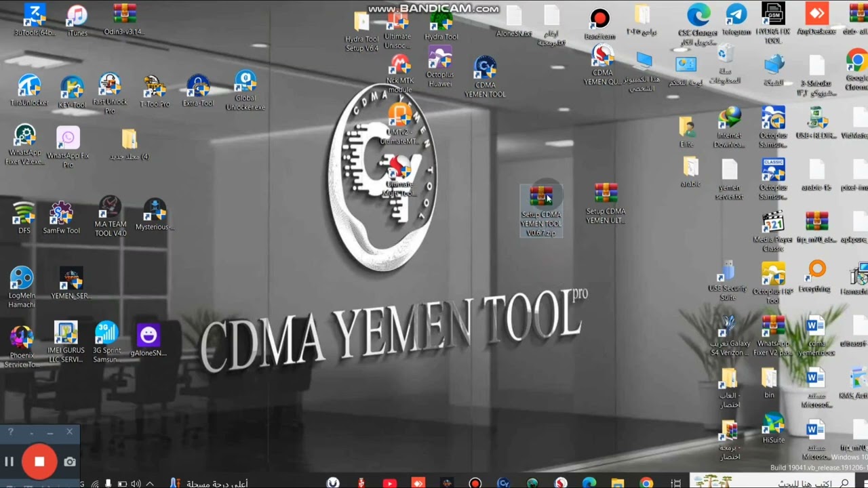Open the SamFw Tool shortcut
The height and width of the screenshot is (488, 868).
click(61, 218)
